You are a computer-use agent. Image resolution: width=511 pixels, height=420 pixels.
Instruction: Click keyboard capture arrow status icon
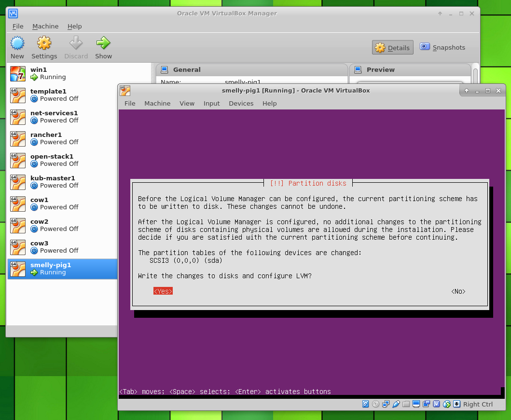457,404
